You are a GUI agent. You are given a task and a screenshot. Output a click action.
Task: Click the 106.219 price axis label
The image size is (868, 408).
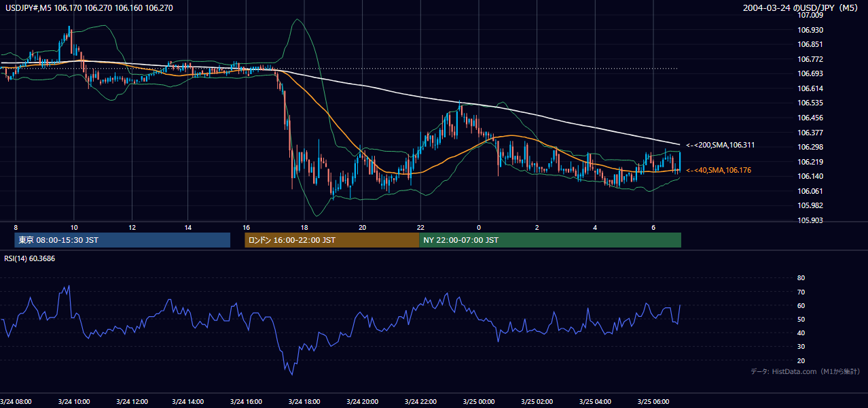point(810,162)
